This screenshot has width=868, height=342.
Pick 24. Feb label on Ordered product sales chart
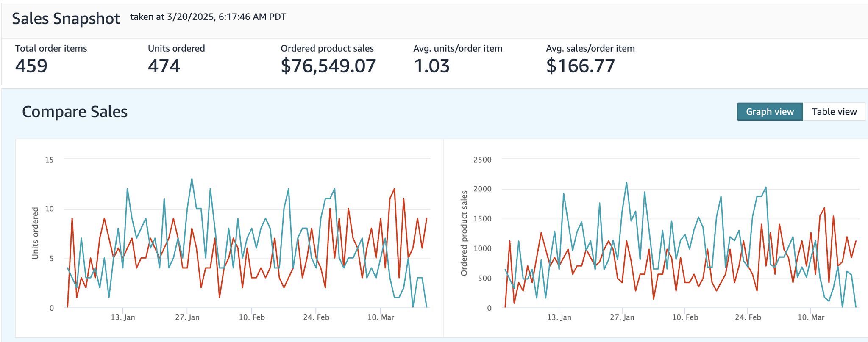pos(748,317)
